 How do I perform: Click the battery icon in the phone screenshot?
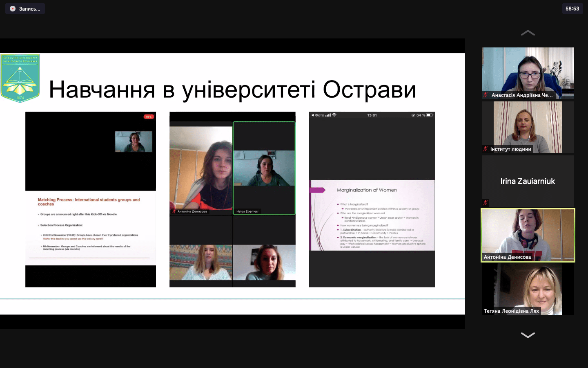[x=429, y=115]
